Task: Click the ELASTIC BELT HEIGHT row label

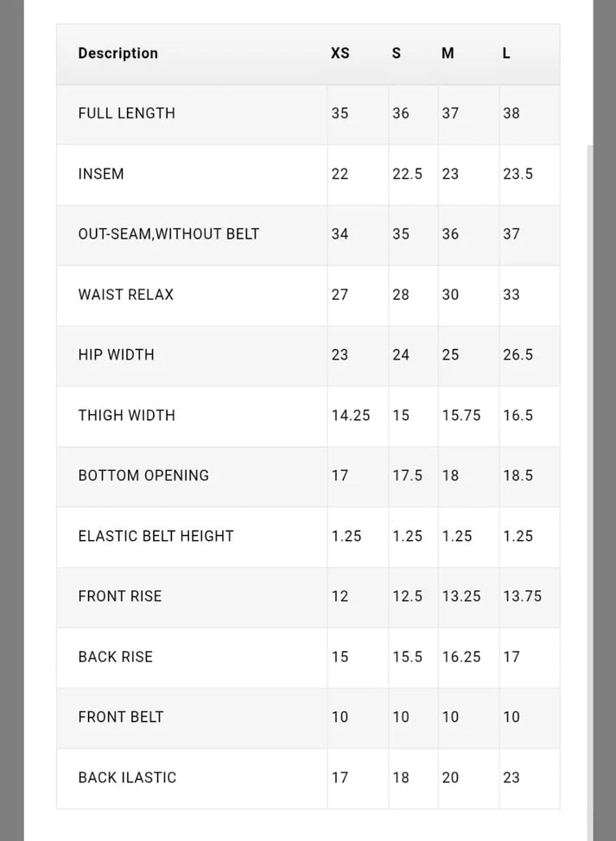Action: click(156, 536)
